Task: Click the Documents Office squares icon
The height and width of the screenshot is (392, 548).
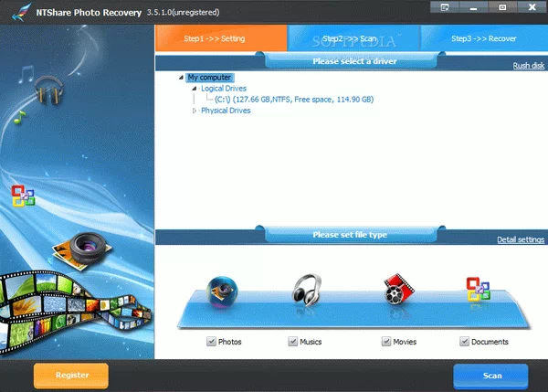Action: click(478, 290)
